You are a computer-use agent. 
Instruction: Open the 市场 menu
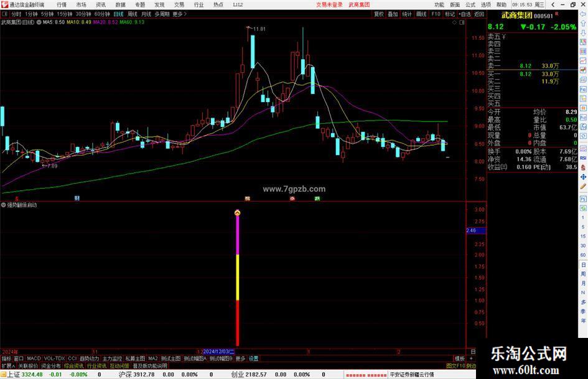[x=81, y=4]
